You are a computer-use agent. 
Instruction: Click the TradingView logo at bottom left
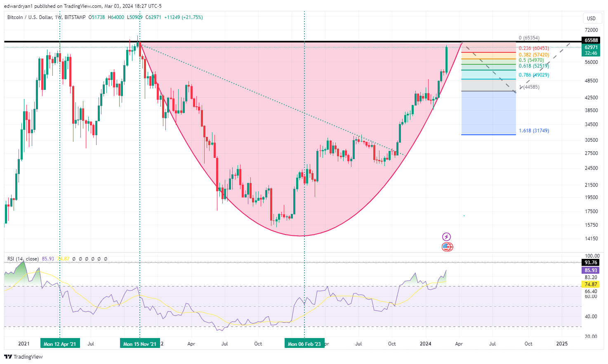(x=24, y=357)
